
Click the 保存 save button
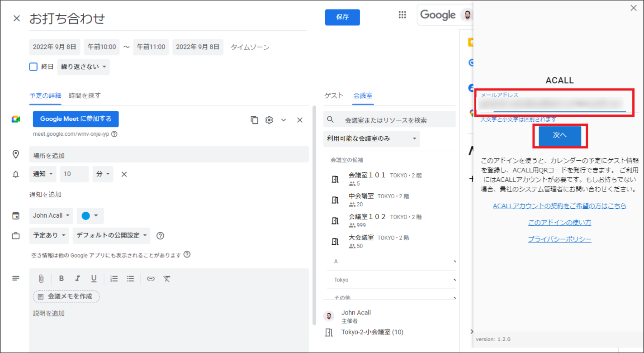pyautogui.click(x=342, y=17)
